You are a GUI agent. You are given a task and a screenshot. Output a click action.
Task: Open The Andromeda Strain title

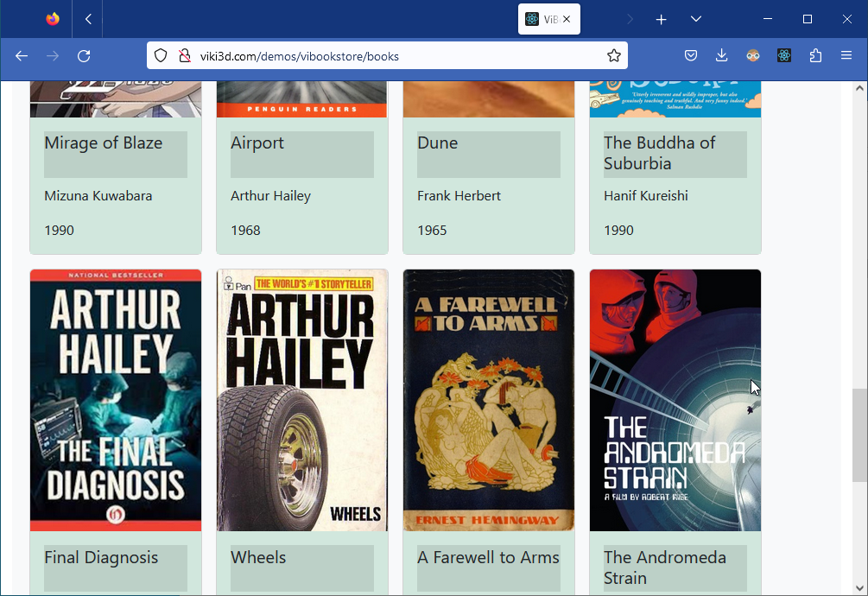[x=665, y=567]
